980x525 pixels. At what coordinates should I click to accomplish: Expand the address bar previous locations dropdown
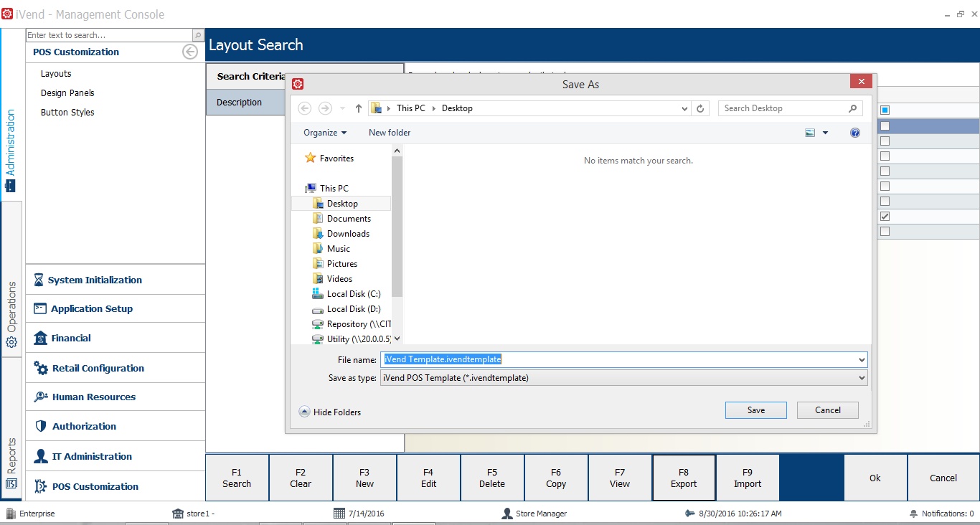(x=685, y=108)
